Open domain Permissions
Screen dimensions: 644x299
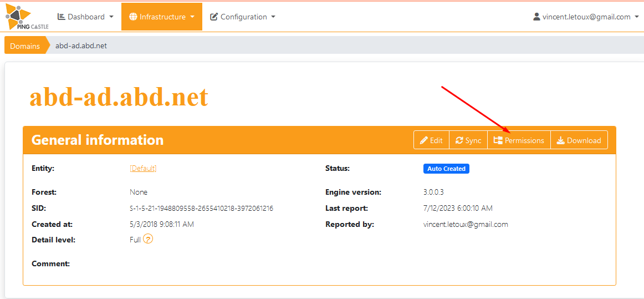pos(519,140)
